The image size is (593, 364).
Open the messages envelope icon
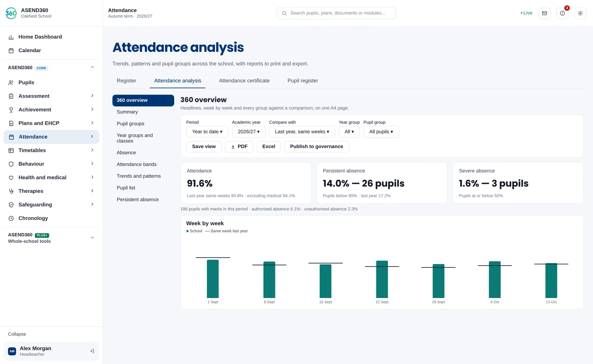544,13
